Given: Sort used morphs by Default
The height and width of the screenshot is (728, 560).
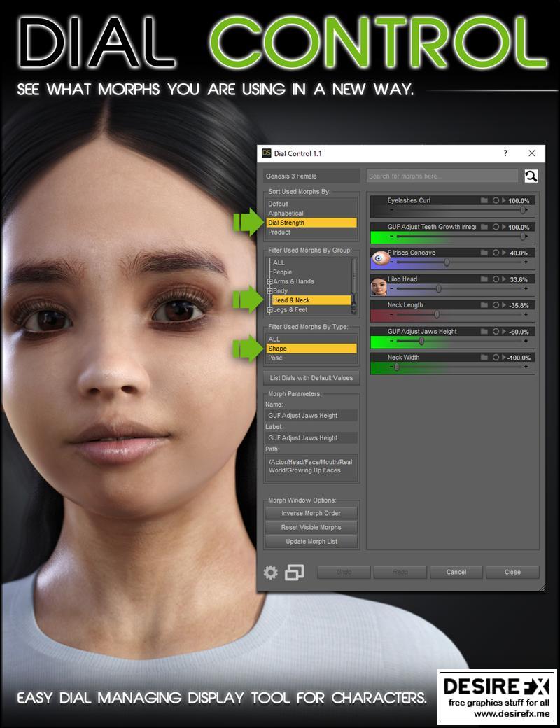Looking at the screenshot, I should pos(278,204).
